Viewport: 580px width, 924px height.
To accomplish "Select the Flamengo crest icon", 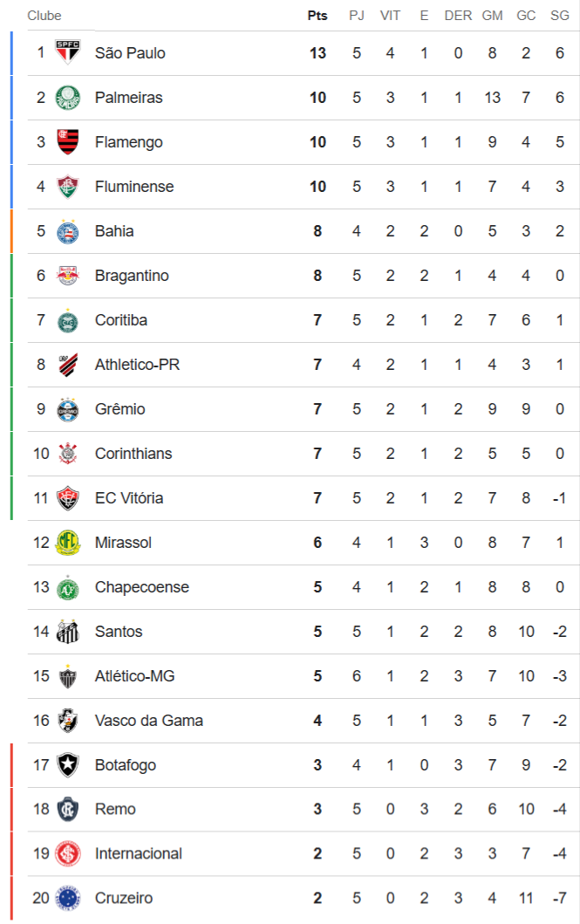I will pos(67,142).
